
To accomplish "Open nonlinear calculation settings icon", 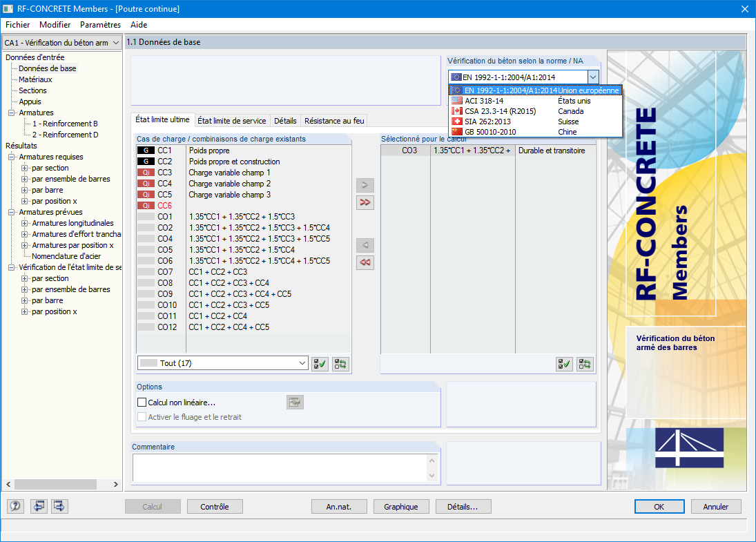I will (295, 402).
